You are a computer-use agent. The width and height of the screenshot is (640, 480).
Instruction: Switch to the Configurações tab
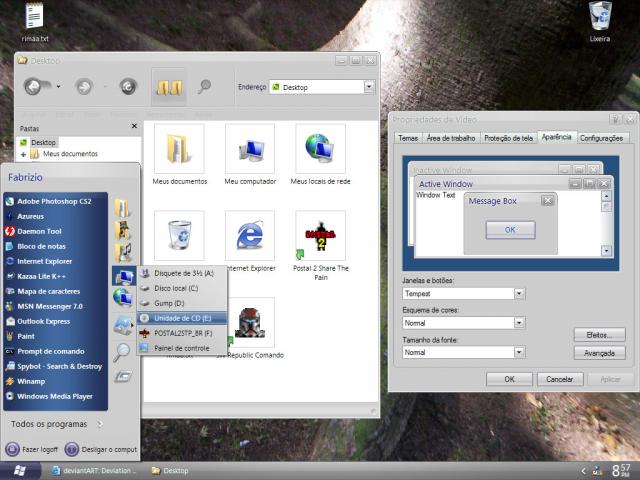(x=602, y=138)
